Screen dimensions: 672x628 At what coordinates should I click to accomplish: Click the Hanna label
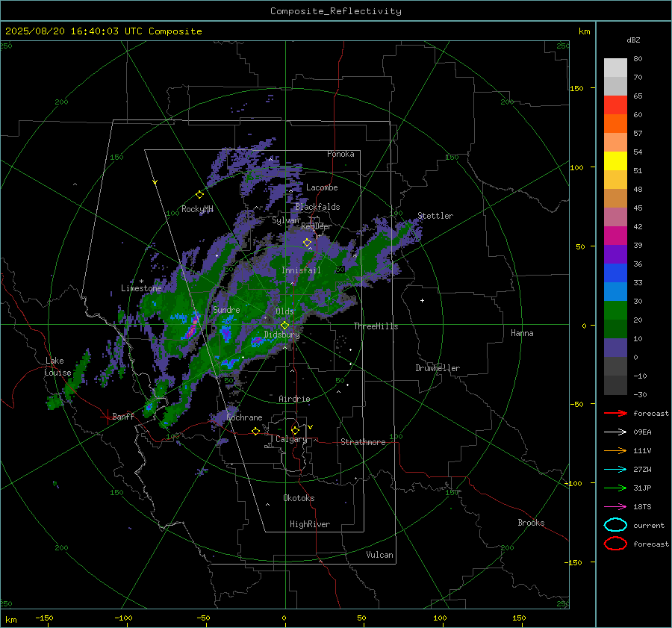pyautogui.click(x=522, y=333)
